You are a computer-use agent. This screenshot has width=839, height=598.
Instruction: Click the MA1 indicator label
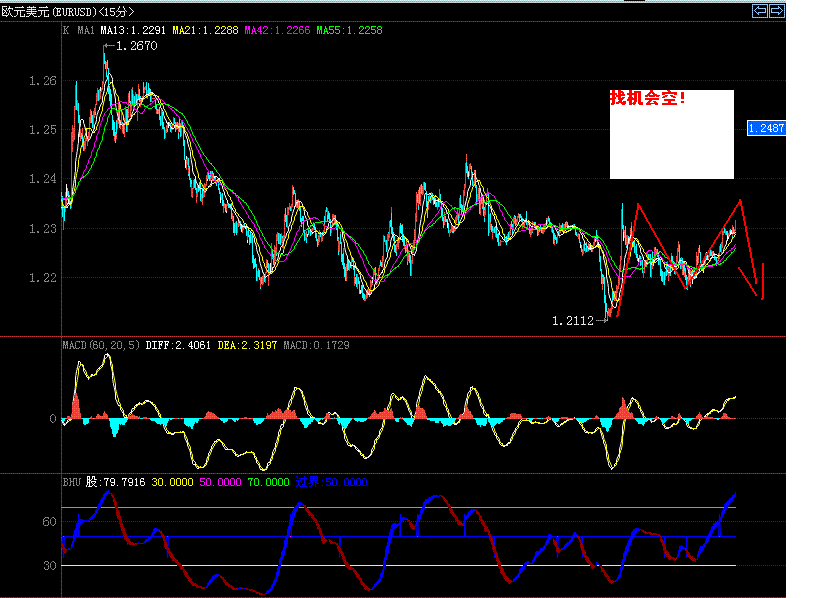(x=86, y=30)
